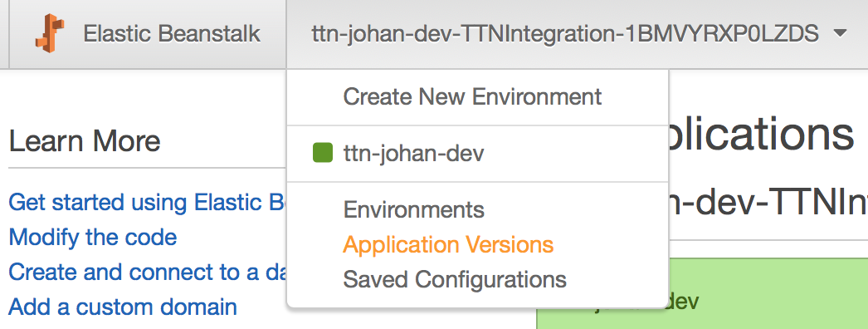Open Create and connect to a database link

[147, 273]
